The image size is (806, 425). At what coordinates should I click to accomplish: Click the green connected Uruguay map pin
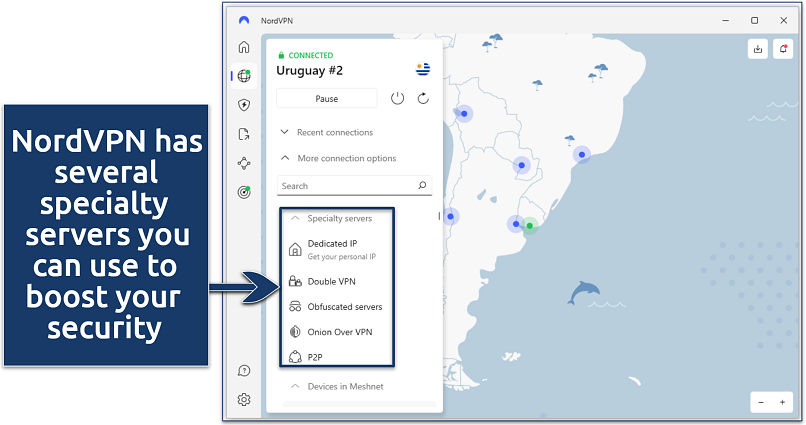[x=529, y=226]
